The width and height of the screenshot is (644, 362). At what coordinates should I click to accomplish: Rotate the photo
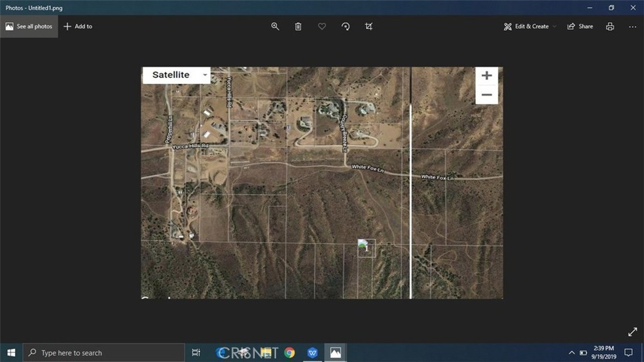[346, 26]
